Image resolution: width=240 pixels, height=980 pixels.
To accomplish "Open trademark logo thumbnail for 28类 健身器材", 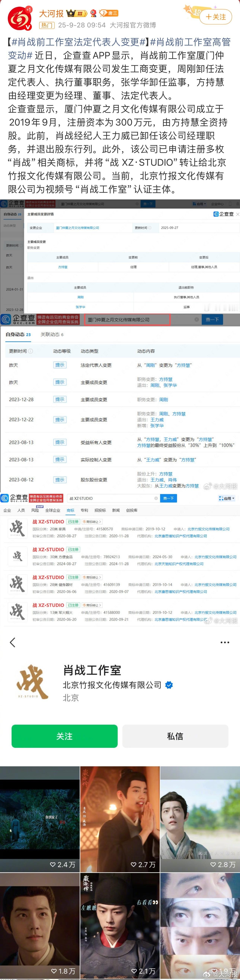I will [x=17, y=584].
